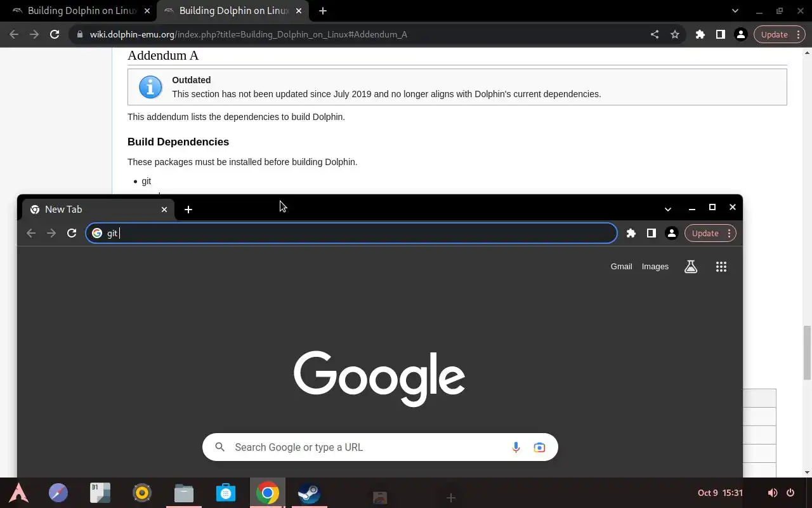This screenshot has height=508, width=812.
Task: View site info lock icon for wiki.dolphin-emu.org
Action: 79,34
